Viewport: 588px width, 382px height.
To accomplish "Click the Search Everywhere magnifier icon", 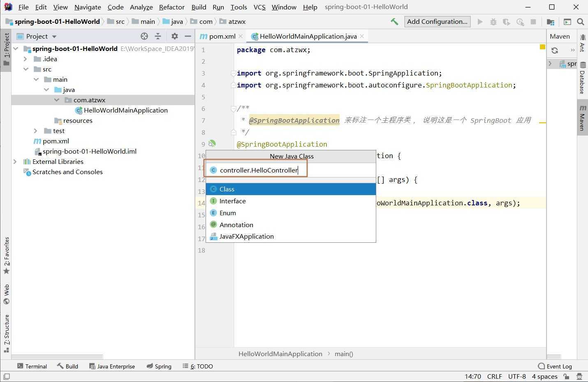I will tap(581, 22).
